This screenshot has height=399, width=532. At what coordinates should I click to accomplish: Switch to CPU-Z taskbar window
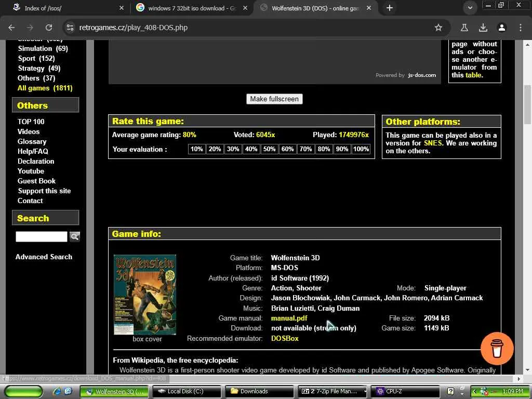point(405,391)
